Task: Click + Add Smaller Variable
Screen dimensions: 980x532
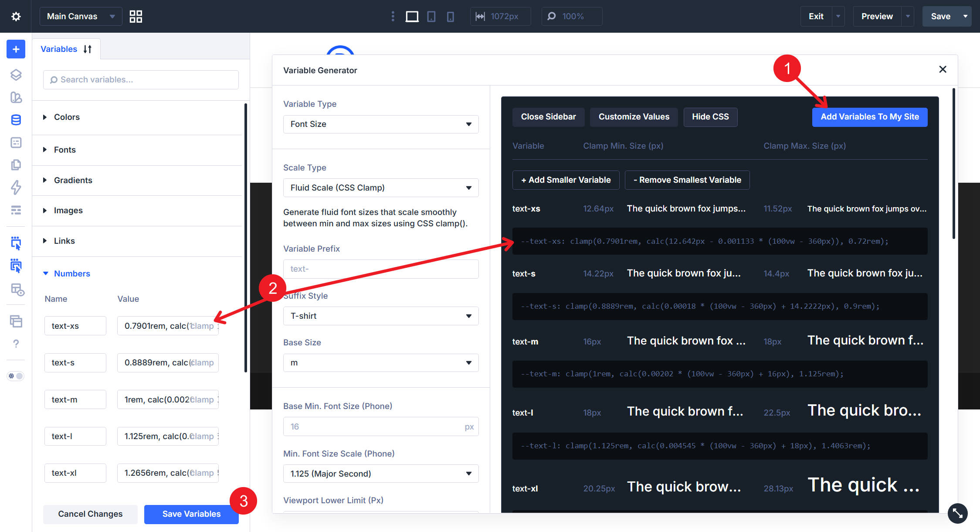Action: coord(566,180)
